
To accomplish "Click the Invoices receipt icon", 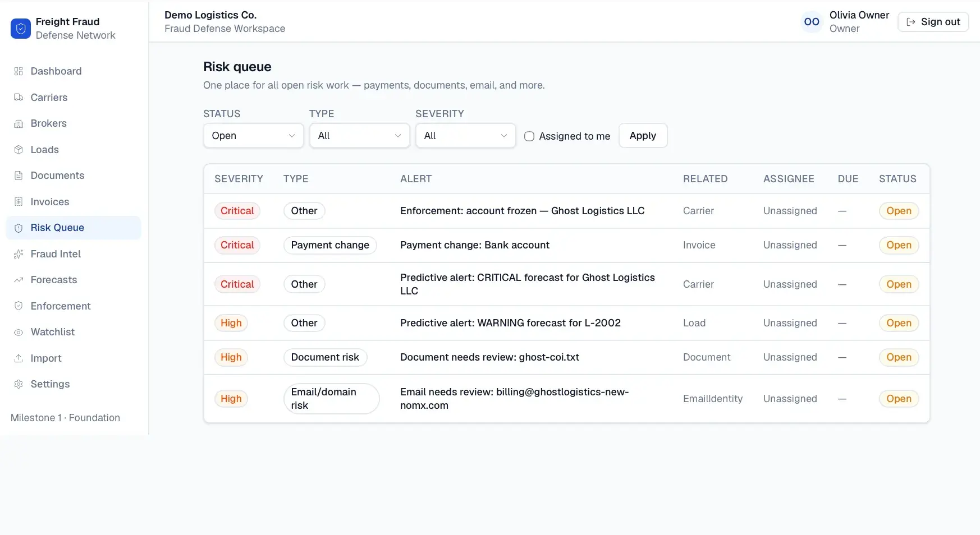I will point(19,202).
